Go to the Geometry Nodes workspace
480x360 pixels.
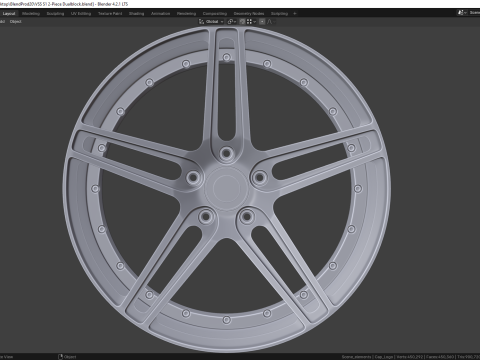[249, 14]
